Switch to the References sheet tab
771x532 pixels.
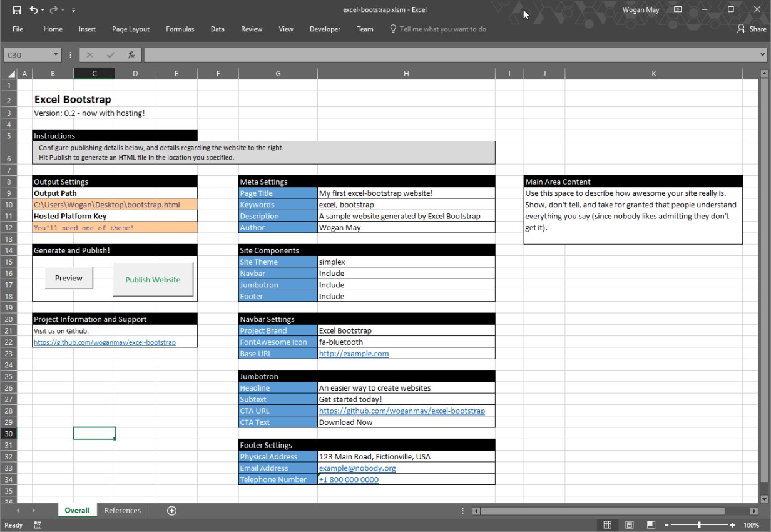(x=123, y=511)
